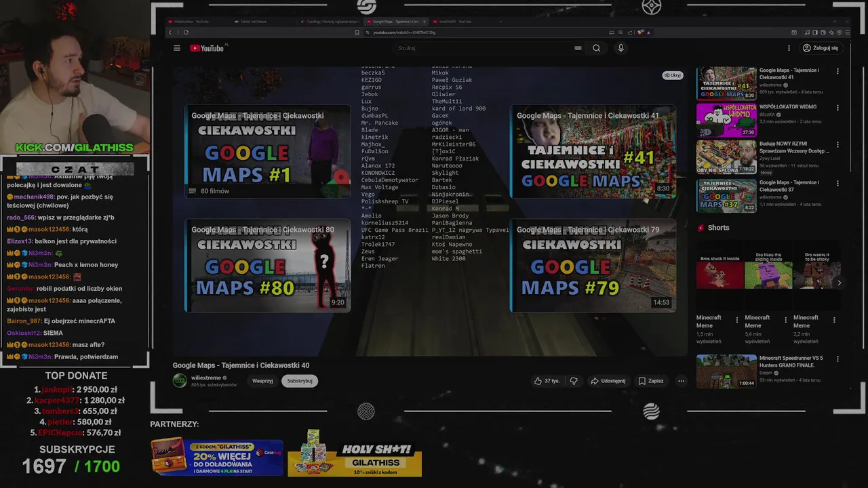The image size is (868, 488).
Task: Click the YouTube search magnifier button
Action: (x=597, y=48)
